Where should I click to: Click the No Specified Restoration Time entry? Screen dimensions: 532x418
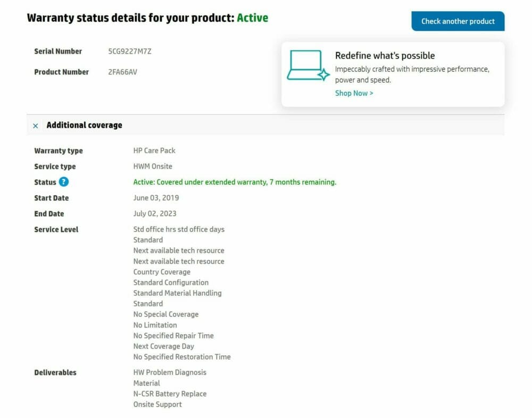click(x=182, y=357)
